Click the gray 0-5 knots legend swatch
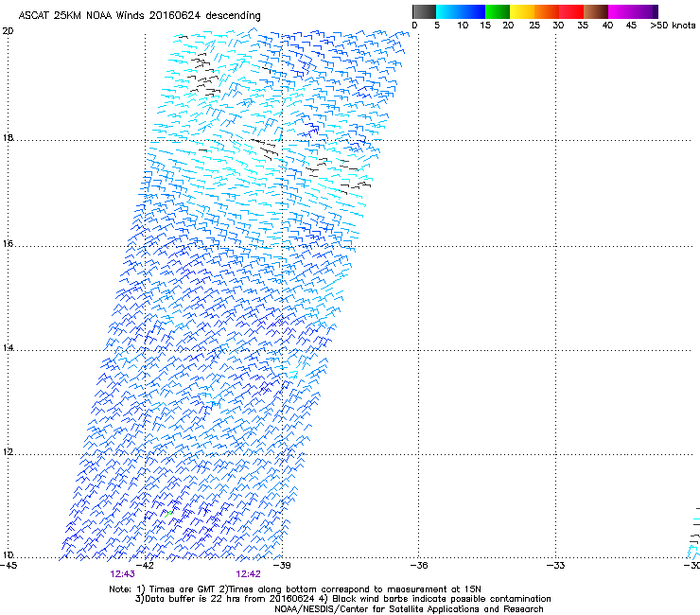Image resolution: width=700 pixels, height=615 pixels. 424,11
